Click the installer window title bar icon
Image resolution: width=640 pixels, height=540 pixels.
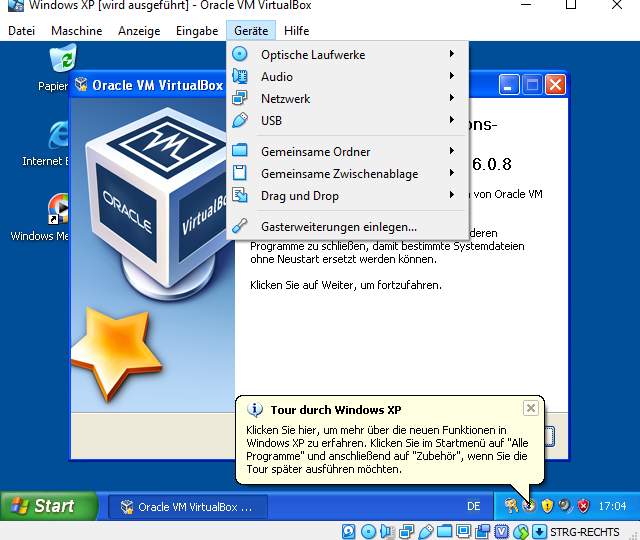(x=82, y=84)
